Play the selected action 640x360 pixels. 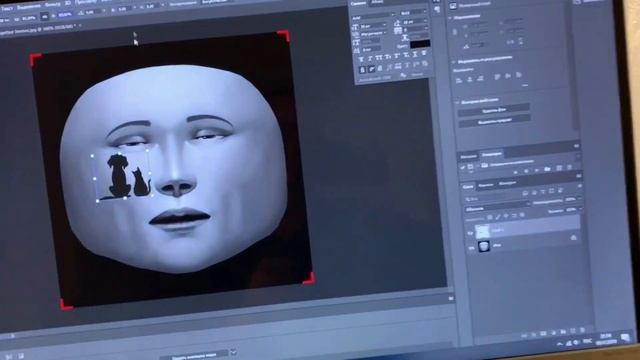click(x=537, y=170)
